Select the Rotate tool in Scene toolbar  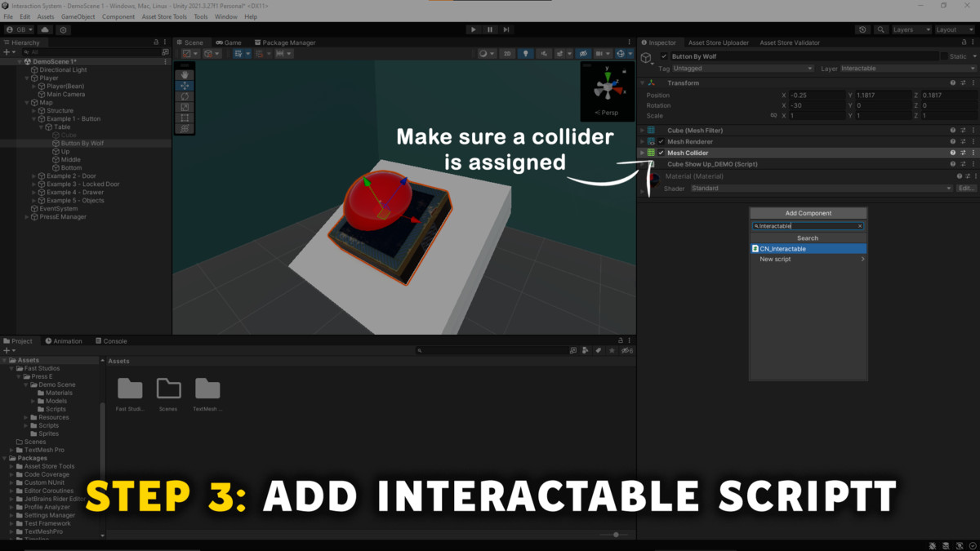185,96
